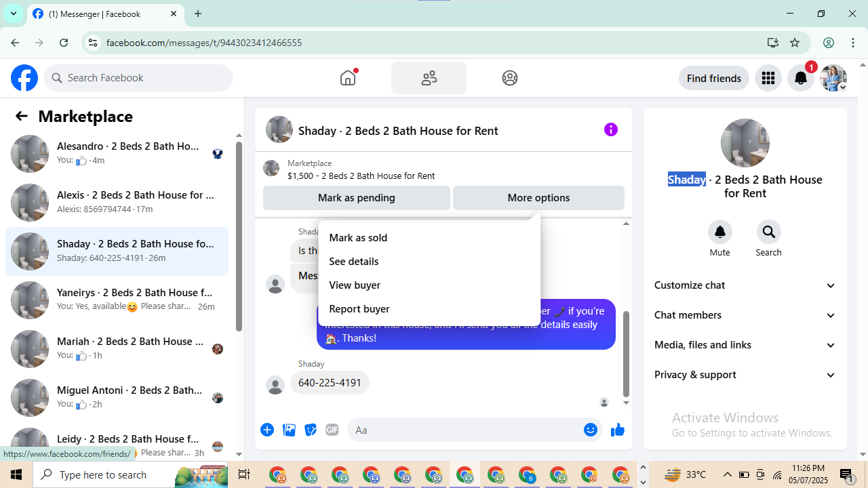The width and height of the screenshot is (868, 488).
Task: Open the Home feed icon
Action: click(x=348, y=78)
